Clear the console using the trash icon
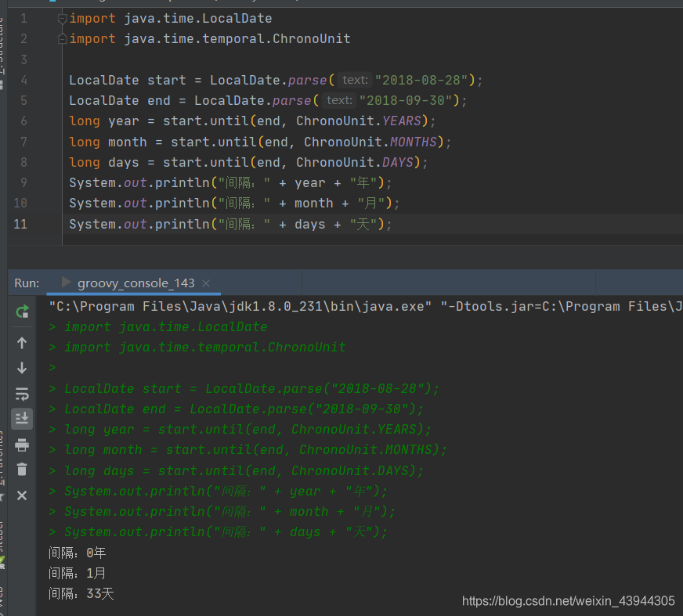The image size is (683, 616). 22,470
